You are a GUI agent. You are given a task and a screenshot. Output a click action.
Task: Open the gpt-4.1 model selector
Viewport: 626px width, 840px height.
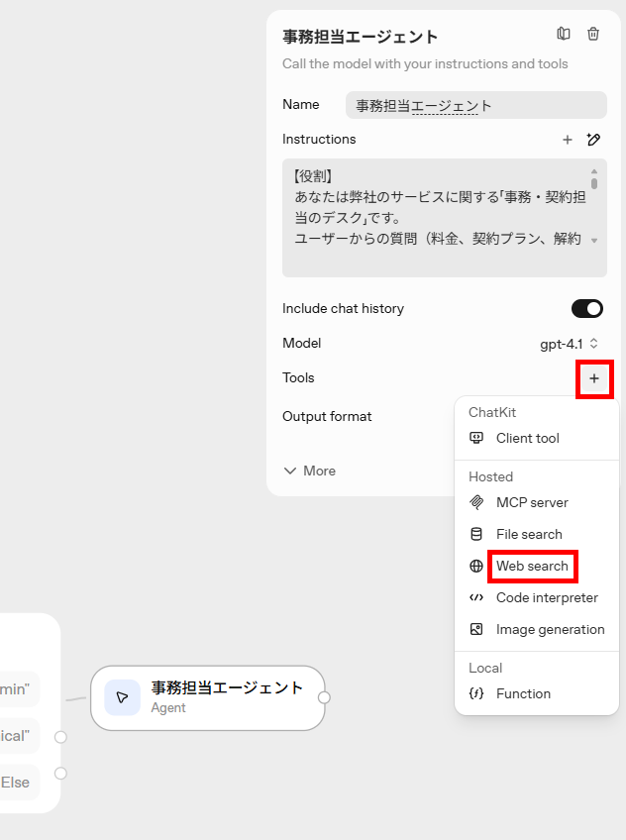click(569, 344)
